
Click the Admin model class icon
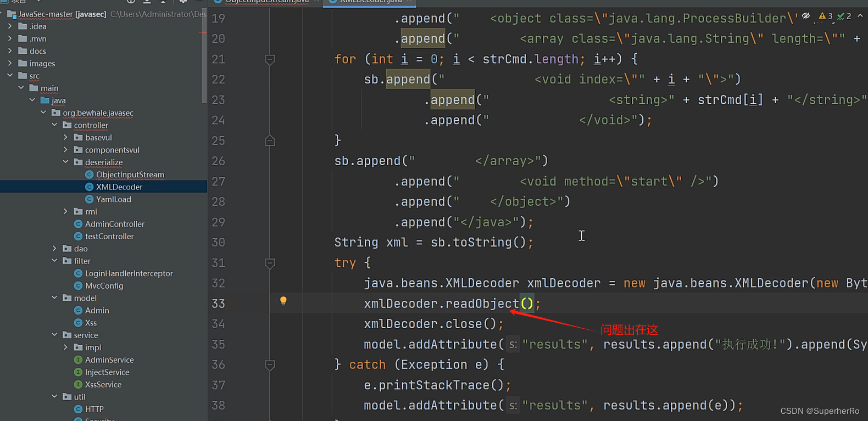click(78, 310)
